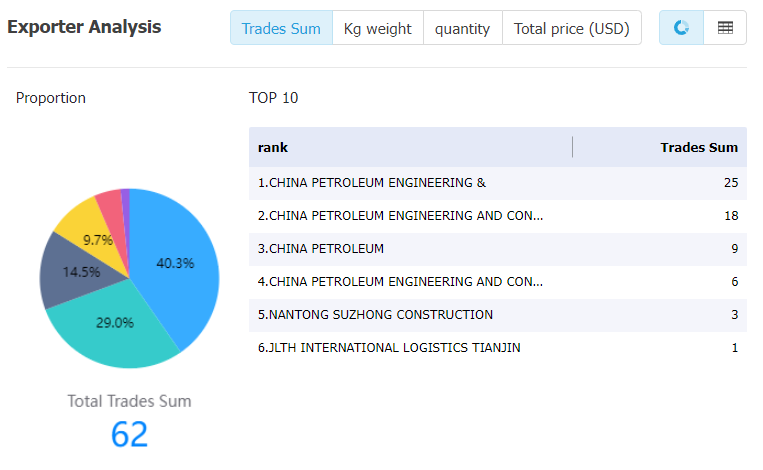Open 6.JLTH INTERNATIONAL LOGISTICS TIANJIN row
This screenshot has width=763, height=470.
(498, 348)
